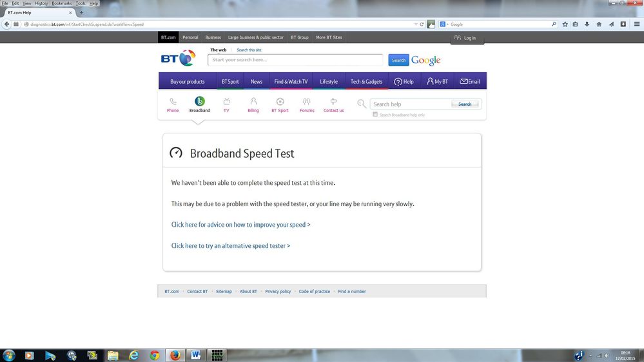
Task: Open the Tools menu
Action: 81,3
